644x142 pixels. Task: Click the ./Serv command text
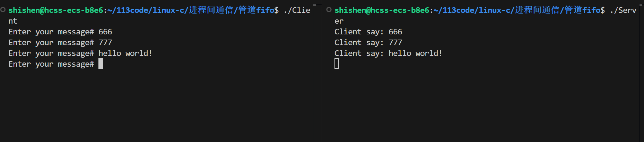623,10
